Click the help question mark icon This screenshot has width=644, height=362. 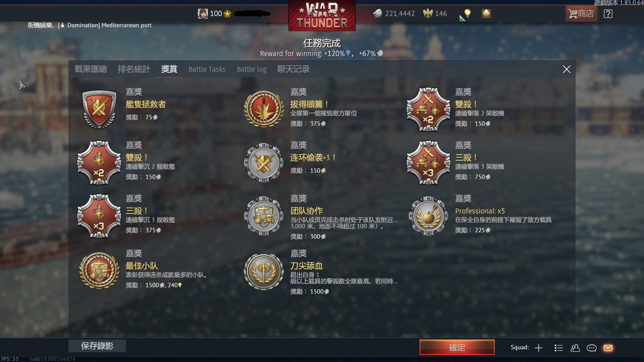click(x=608, y=14)
